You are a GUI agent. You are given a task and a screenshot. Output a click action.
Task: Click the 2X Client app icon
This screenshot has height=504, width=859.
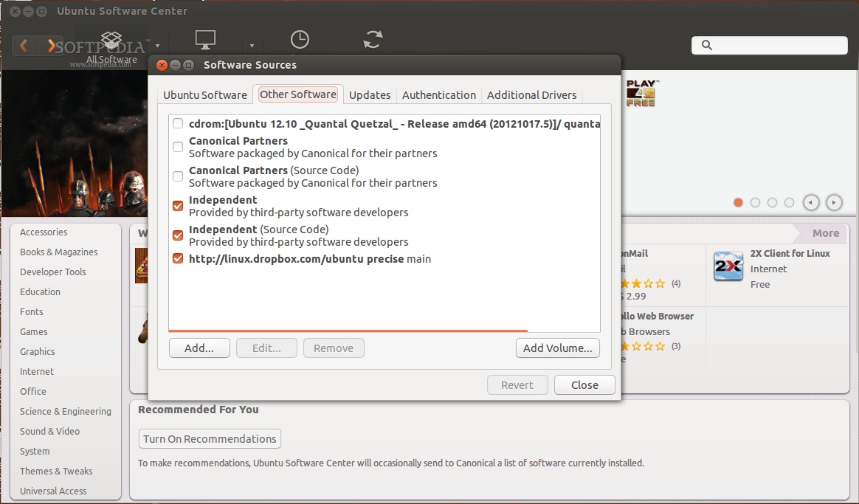click(x=728, y=266)
